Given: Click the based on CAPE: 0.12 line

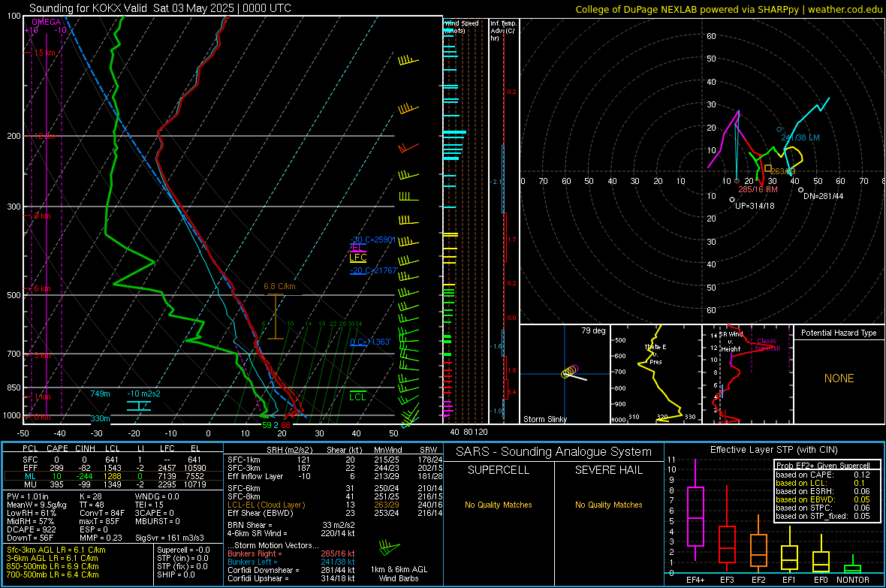Looking at the screenshot, I should (823, 475).
